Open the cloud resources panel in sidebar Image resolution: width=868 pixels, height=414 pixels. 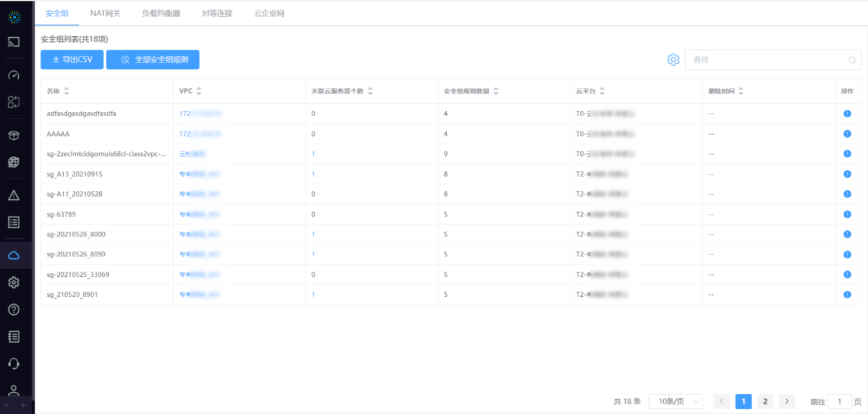13,255
